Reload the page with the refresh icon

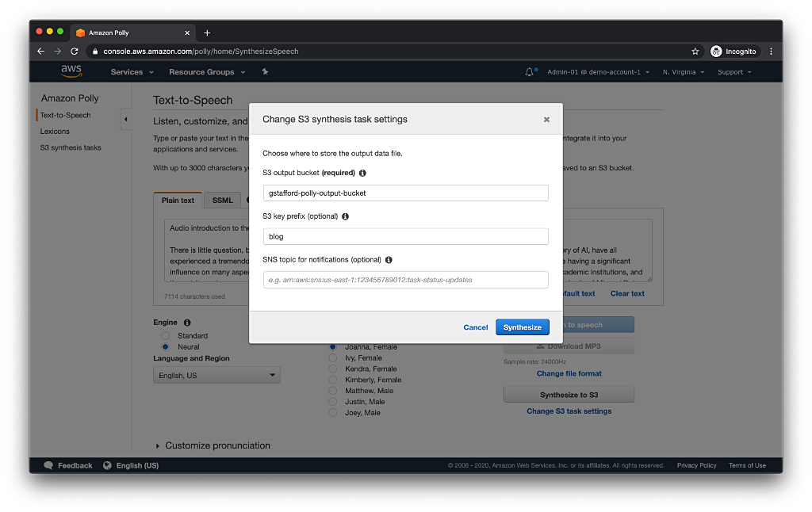(75, 52)
